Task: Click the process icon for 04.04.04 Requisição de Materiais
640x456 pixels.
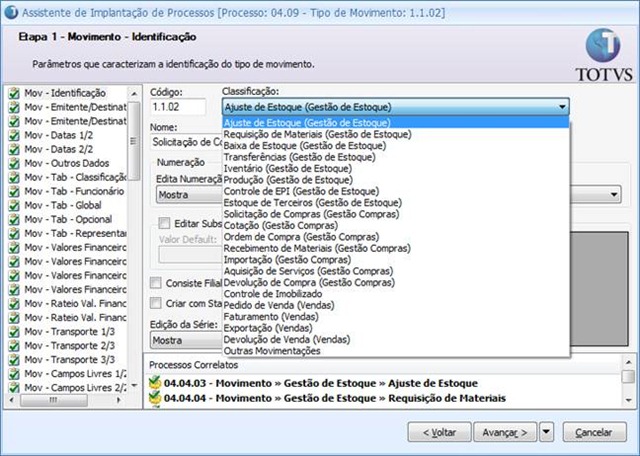Action: [155, 398]
